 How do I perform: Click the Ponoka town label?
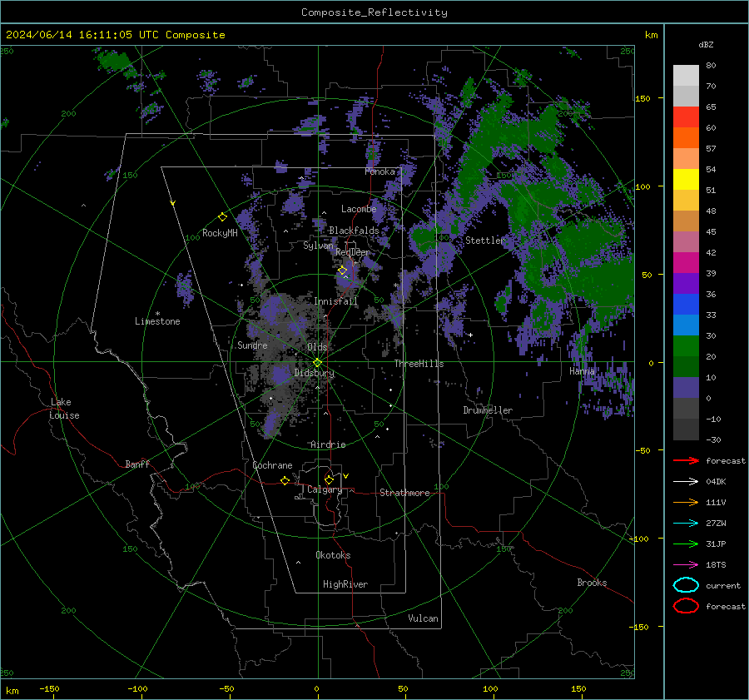[379, 171]
